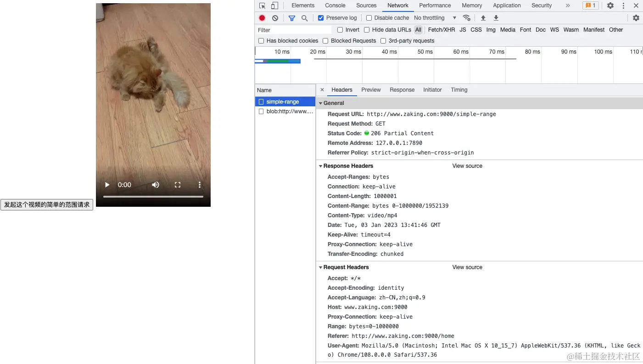Focus the network Filter input field
The width and height of the screenshot is (643, 364).
pyautogui.click(x=294, y=30)
